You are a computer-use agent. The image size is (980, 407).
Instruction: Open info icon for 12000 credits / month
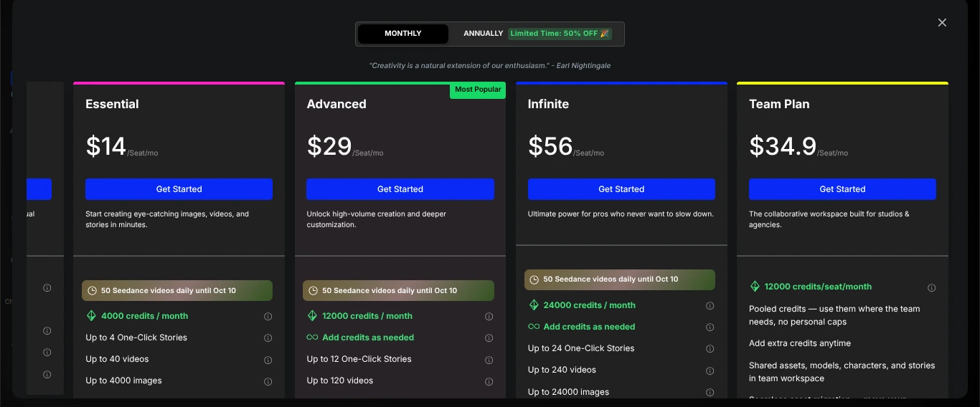pos(489,316)
